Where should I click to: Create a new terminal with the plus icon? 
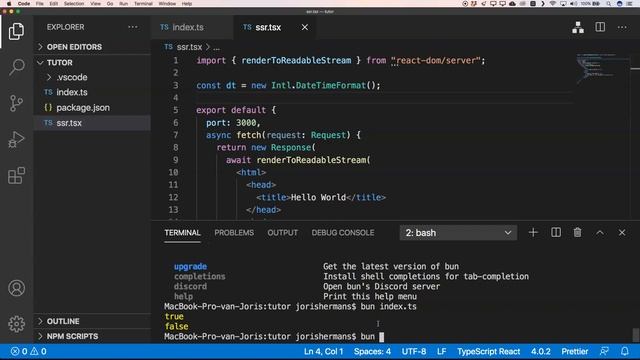533,233
